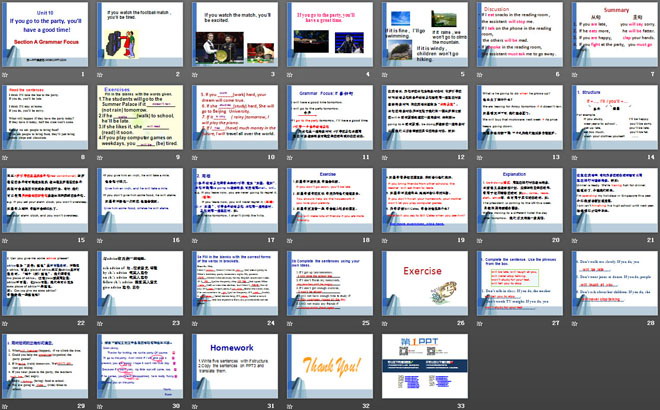The width and height of the screenshot is (660, 410).
Task: Select the Explanation slide 20 thumbnail
Action: pyautogui.click(x=520, y=200)
